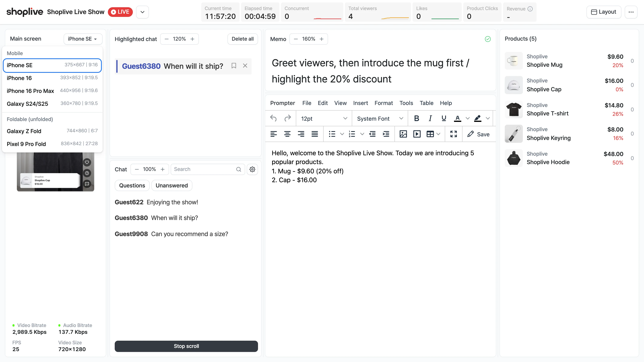Bookmark the highlighted Guest6380 chat message
The image size is (644, 362).
point(234,66)
